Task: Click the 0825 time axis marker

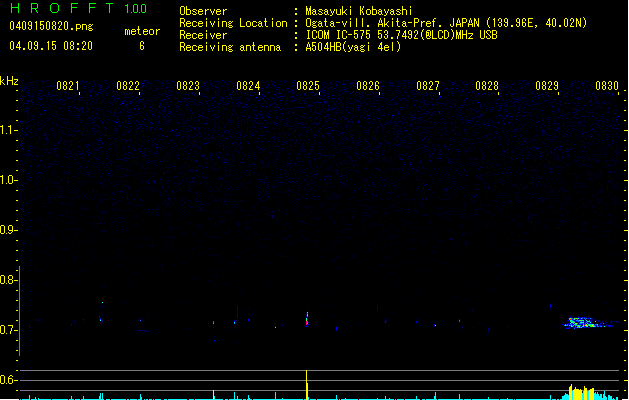Action: [x=308, y=86]
